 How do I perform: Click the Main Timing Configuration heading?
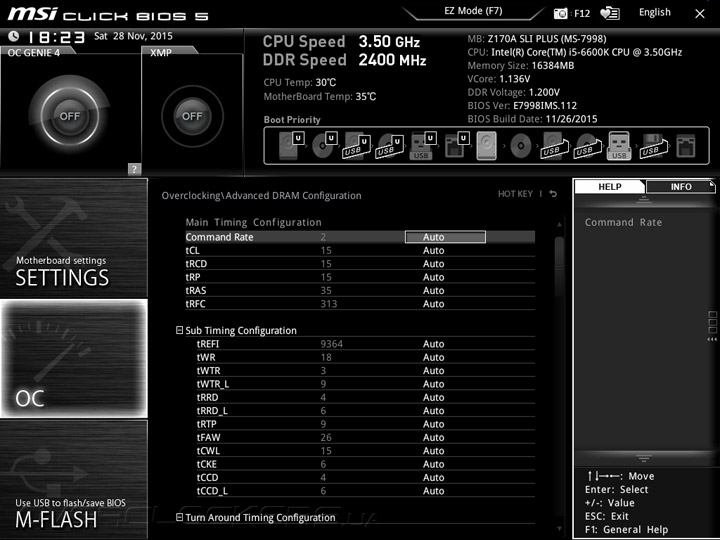click(253, 222)
